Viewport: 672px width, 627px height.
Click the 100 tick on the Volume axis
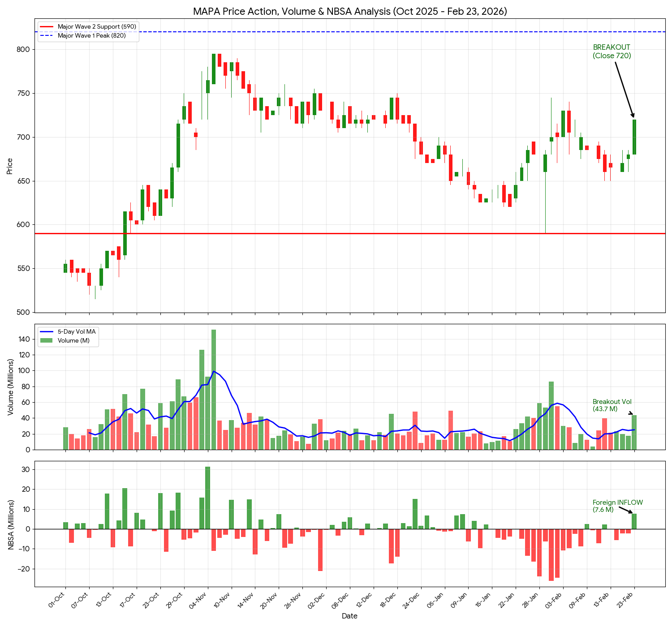click(x=25, y=371)
